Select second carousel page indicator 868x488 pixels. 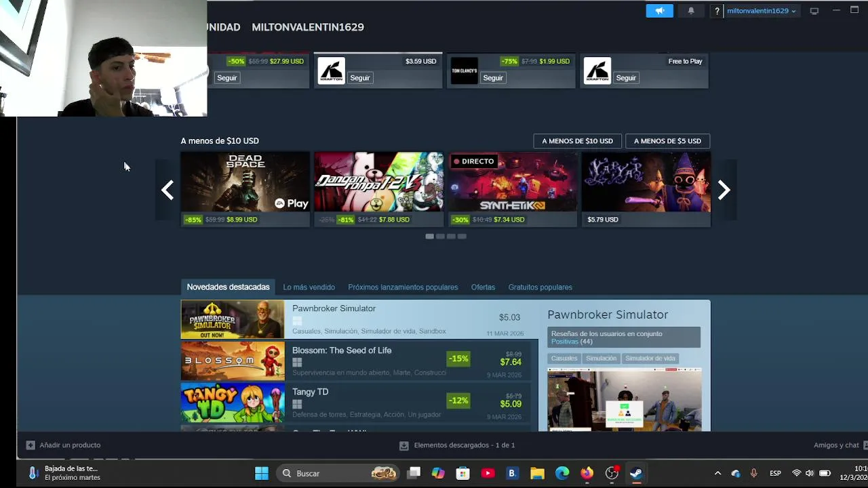440,237
